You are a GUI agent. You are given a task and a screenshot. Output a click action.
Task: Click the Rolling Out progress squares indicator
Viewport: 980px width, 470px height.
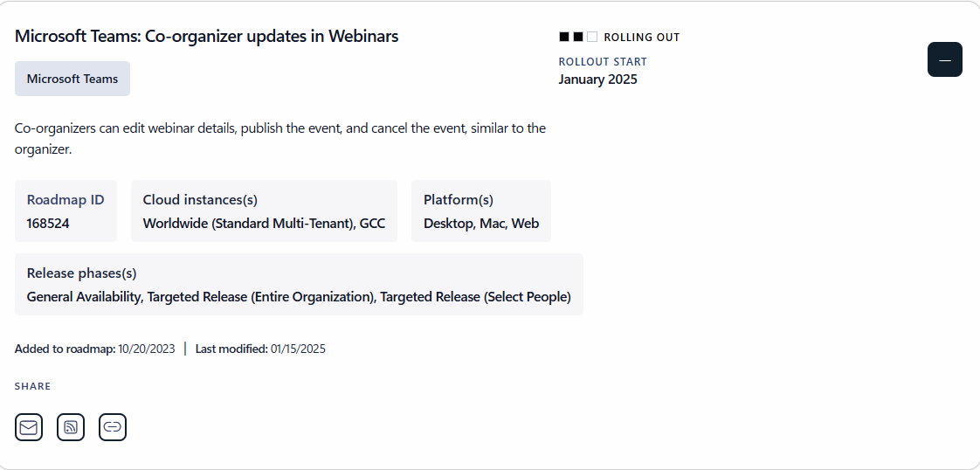(x=578, y=37)
